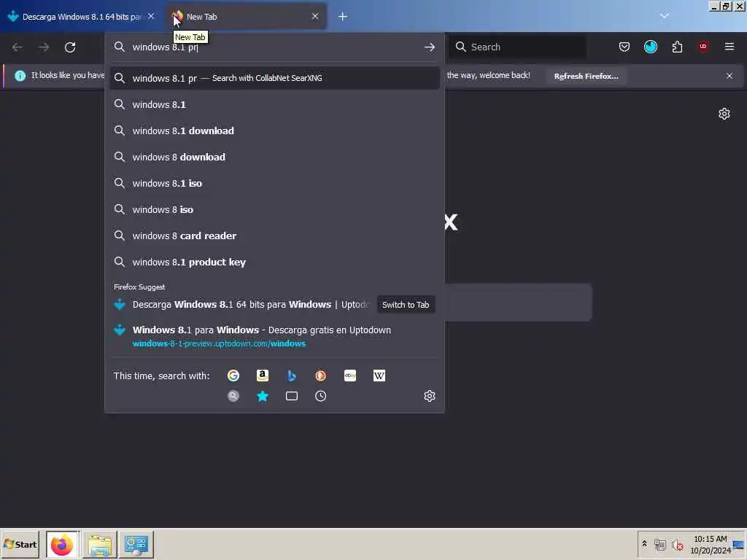Viewport: 747px width, 560px height.
Task: Expand the list all tabs chevron
Action: 664,16
